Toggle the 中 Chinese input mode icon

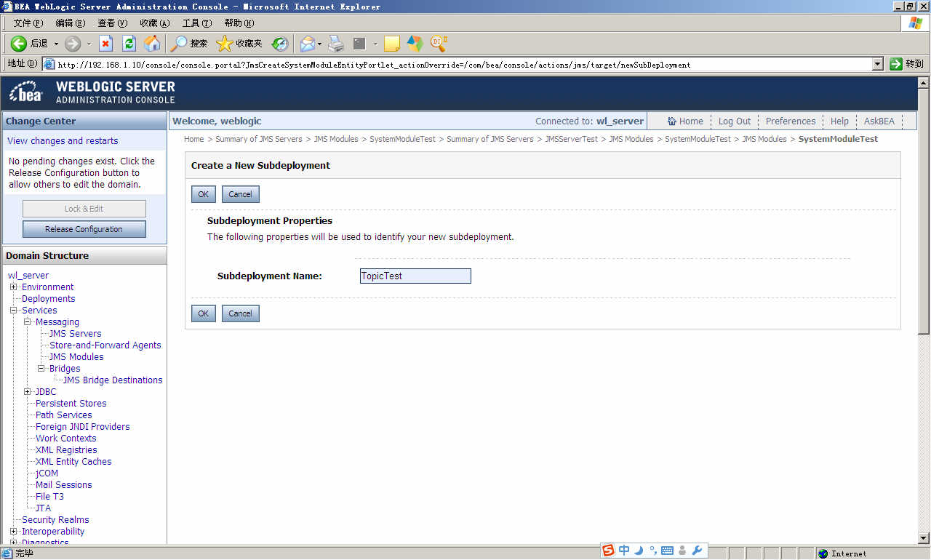tap(624, 551)
